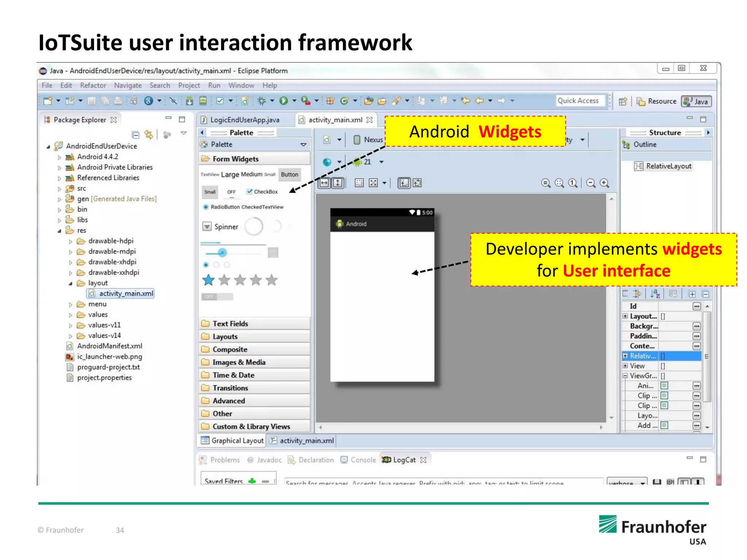Check the Add ... property checkbox
Viewport: 747px width, 560px height.
click(x=664, y=425)
